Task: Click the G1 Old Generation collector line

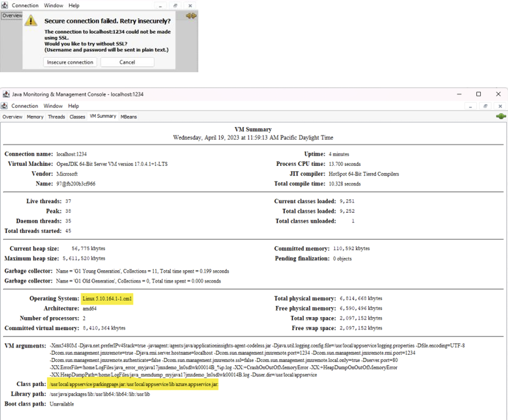Action: [x=138, y=281]
